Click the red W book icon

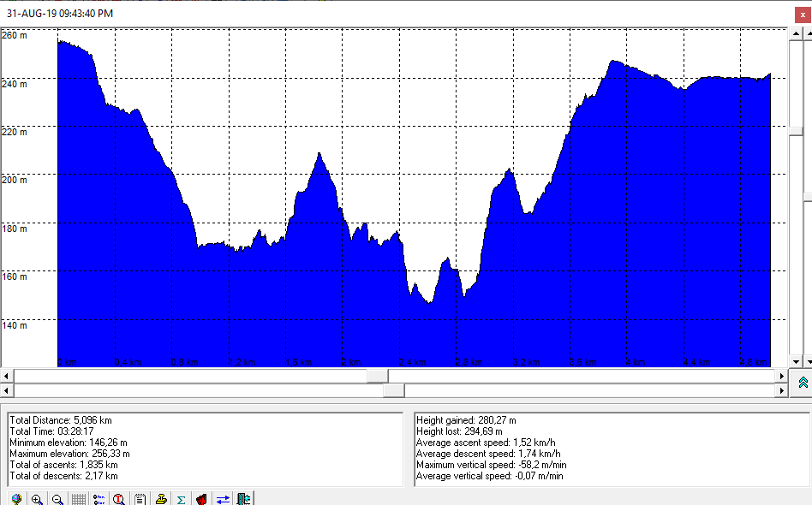(x=201, y=498)
